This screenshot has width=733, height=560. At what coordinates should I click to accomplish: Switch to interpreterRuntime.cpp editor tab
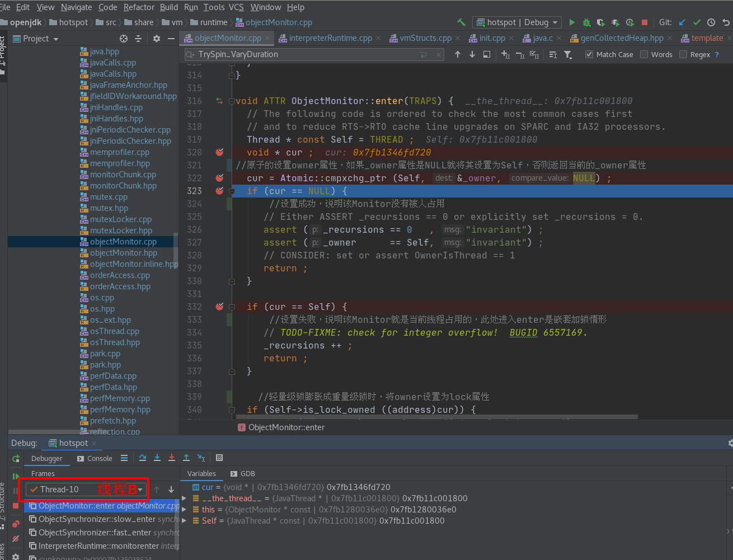pos(330,38)
